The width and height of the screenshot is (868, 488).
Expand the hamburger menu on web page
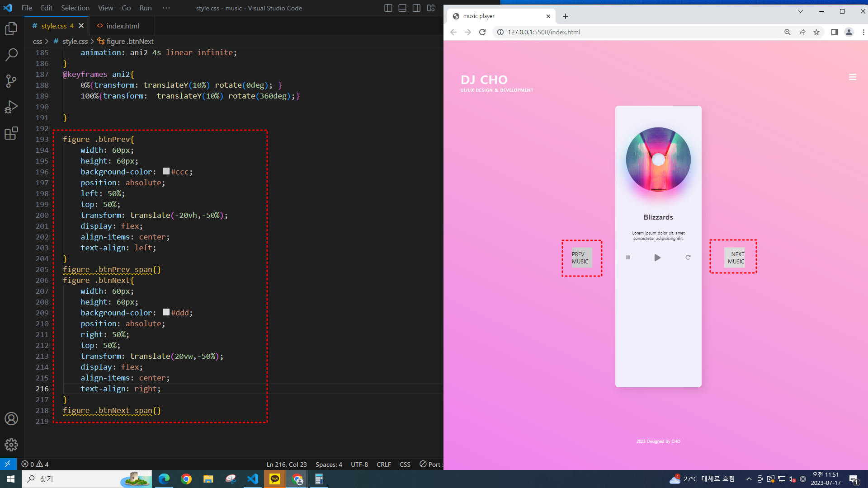click(x=853, y=77)
